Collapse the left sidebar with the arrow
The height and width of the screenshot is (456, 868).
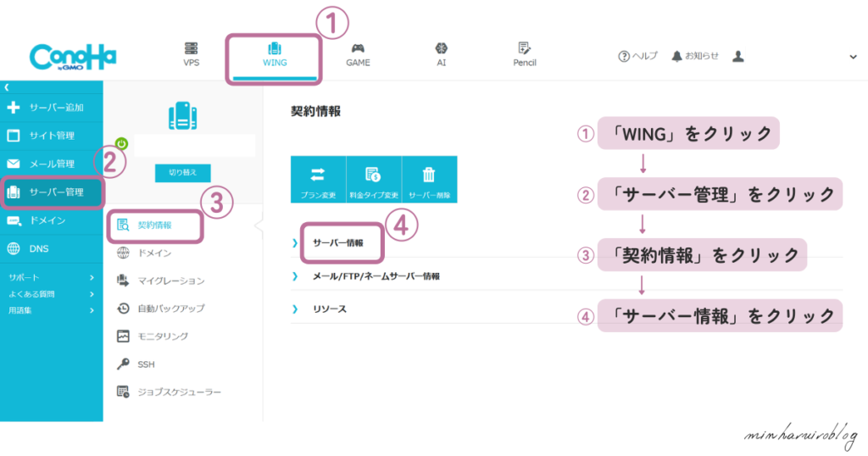pyautogui.click(x=6, y=87)
